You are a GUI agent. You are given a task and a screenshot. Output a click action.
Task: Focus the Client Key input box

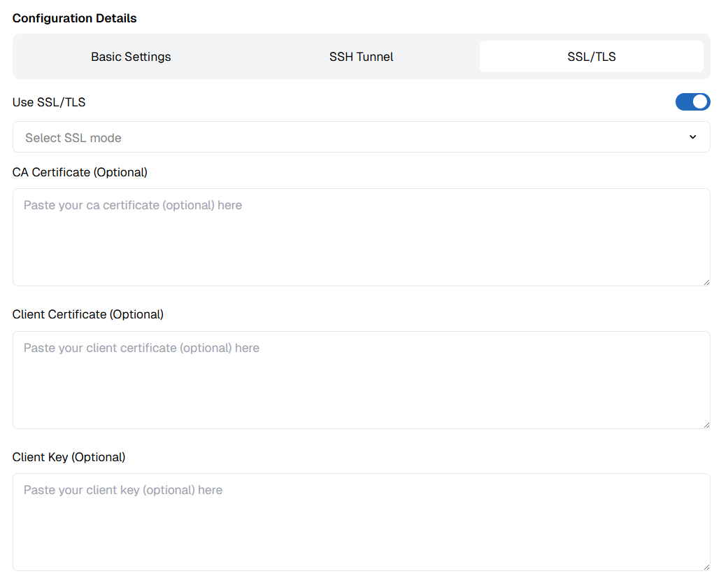click(361, 521)
